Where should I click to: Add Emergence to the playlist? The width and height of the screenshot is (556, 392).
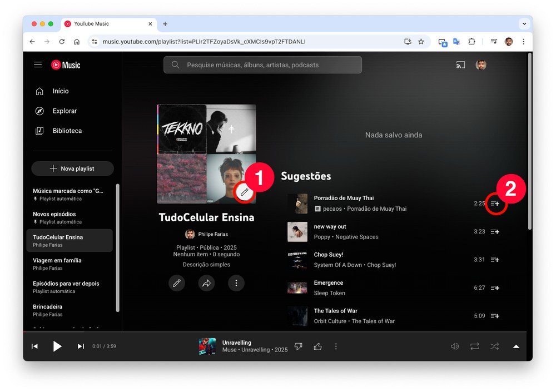point(495,288)
